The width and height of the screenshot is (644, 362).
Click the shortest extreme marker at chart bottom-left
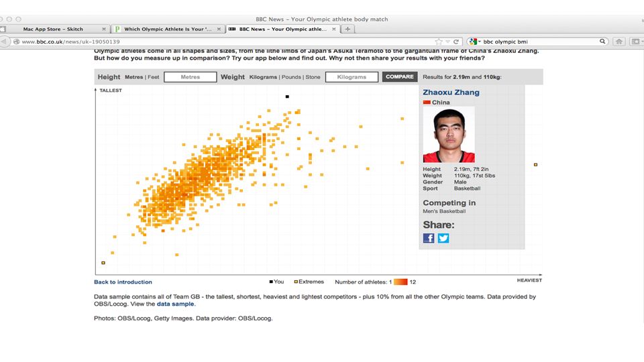tap(103, 263)
